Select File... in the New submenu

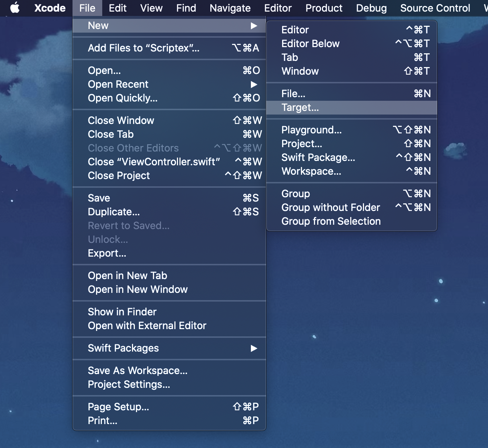[x=293, y=94]
